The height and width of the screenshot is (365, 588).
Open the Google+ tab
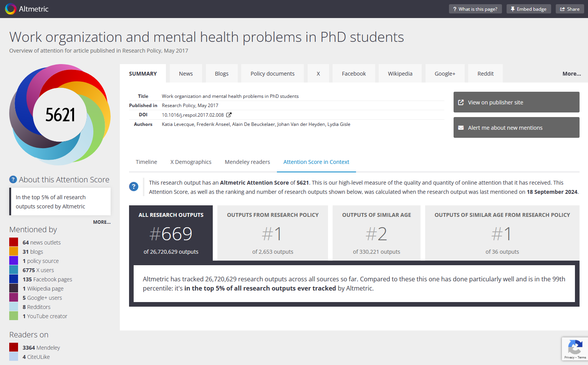(x=445, y=74)
